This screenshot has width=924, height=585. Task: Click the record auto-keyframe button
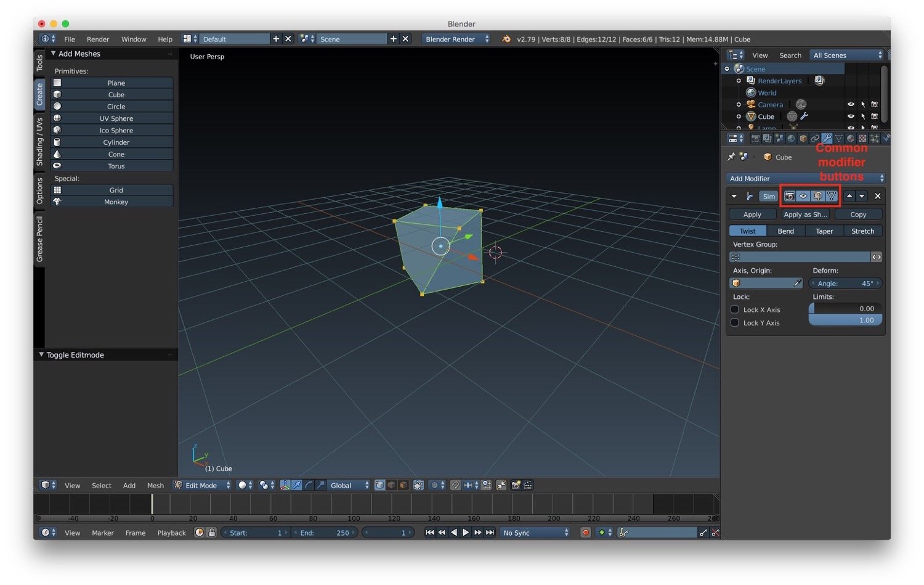(x=586, y=533)
